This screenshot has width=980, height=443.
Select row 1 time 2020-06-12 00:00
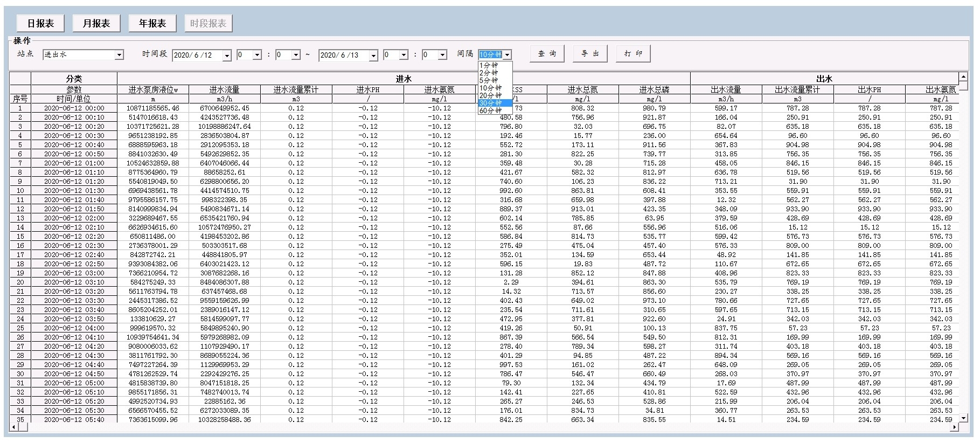(74, 108)
